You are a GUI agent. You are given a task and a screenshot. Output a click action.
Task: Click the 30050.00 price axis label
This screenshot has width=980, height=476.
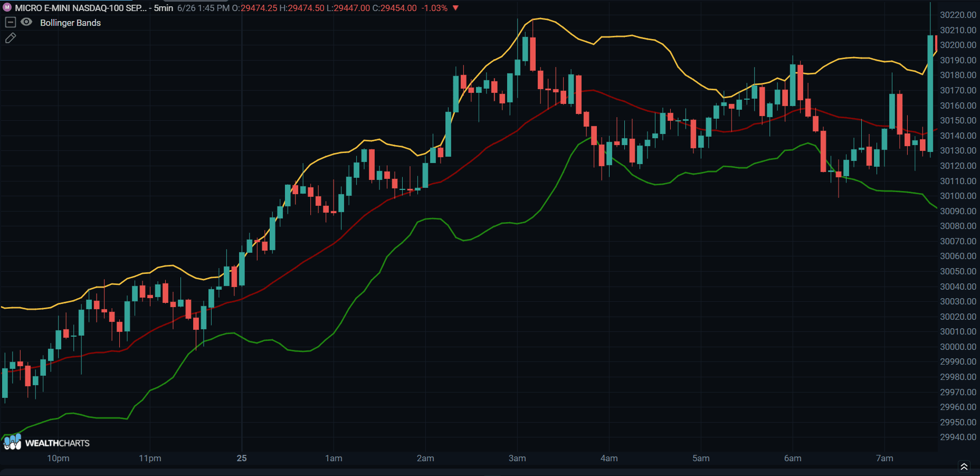click(x=958, y=271)
